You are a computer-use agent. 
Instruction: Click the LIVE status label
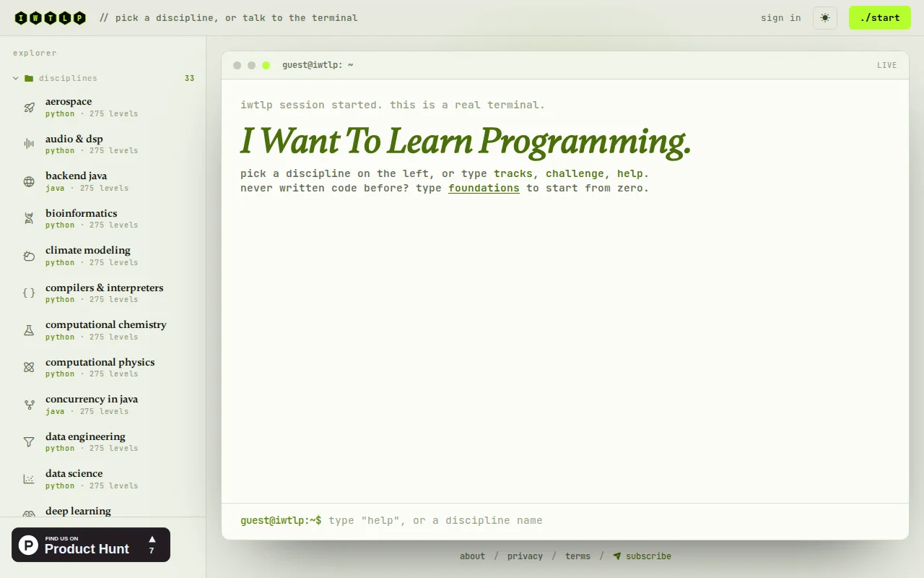pyautogui.click(x=887, y=65)
